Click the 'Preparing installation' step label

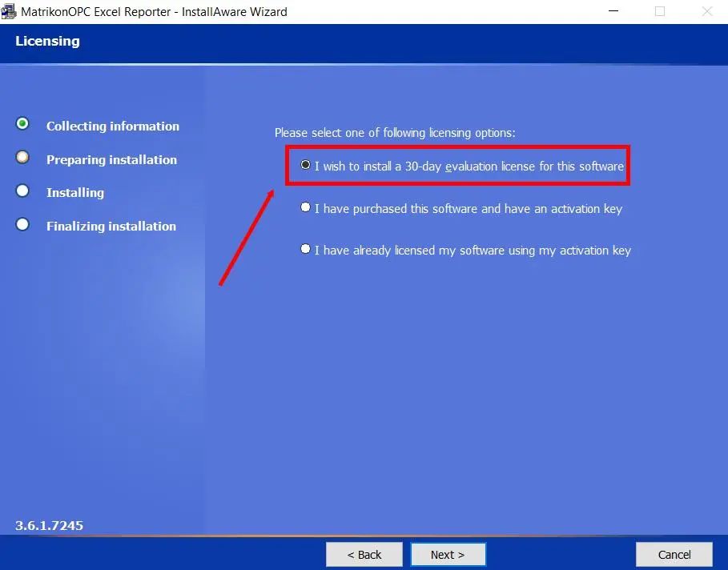(111, 159)
